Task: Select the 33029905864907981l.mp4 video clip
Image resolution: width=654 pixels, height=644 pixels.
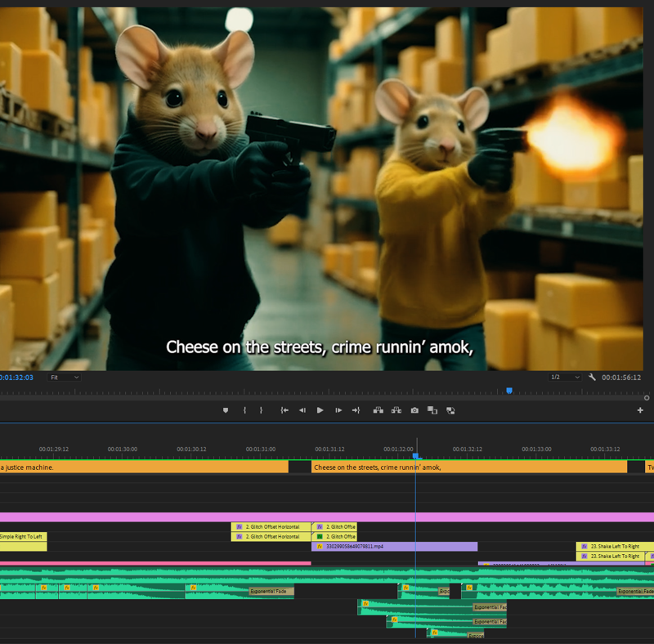Action: point(394,547)
